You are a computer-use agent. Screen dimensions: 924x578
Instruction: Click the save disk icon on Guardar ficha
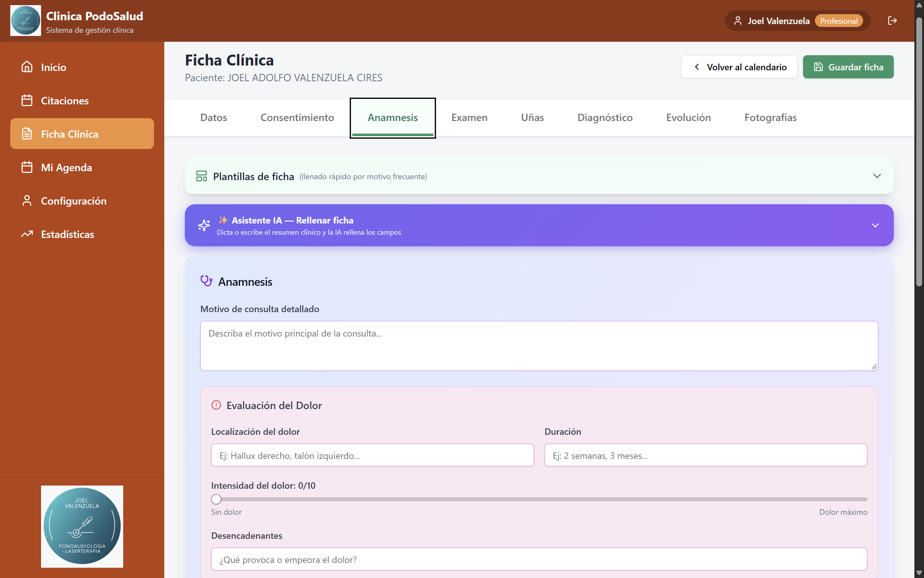point(818,67)
